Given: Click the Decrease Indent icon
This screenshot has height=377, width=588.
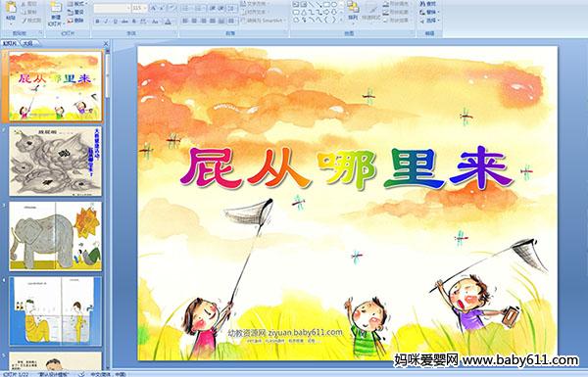Looking at the screenshot, I should pos(212,8).
